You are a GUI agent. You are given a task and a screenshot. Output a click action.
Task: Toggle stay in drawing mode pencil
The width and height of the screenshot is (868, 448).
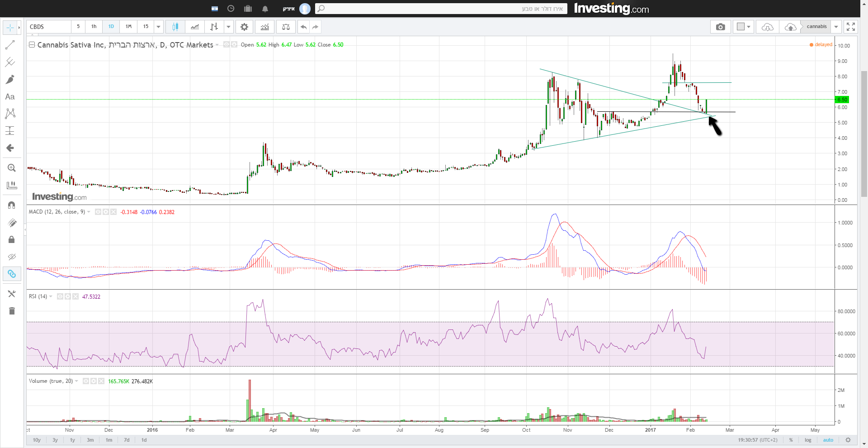12,222
